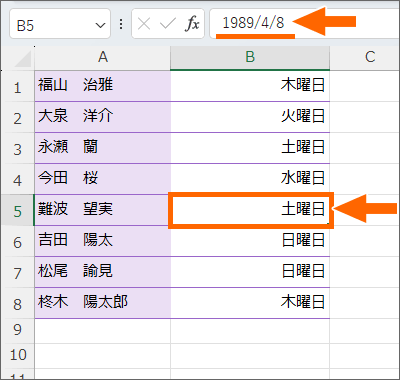Select cell B7 showing 日曜日
Viewport: 400px width, 380px height.
click(250, 272)
